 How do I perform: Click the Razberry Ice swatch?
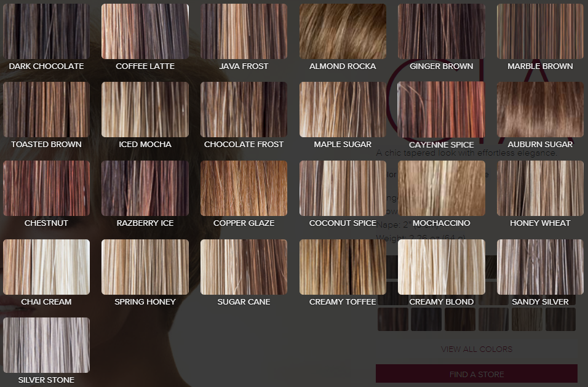point(145,188)
